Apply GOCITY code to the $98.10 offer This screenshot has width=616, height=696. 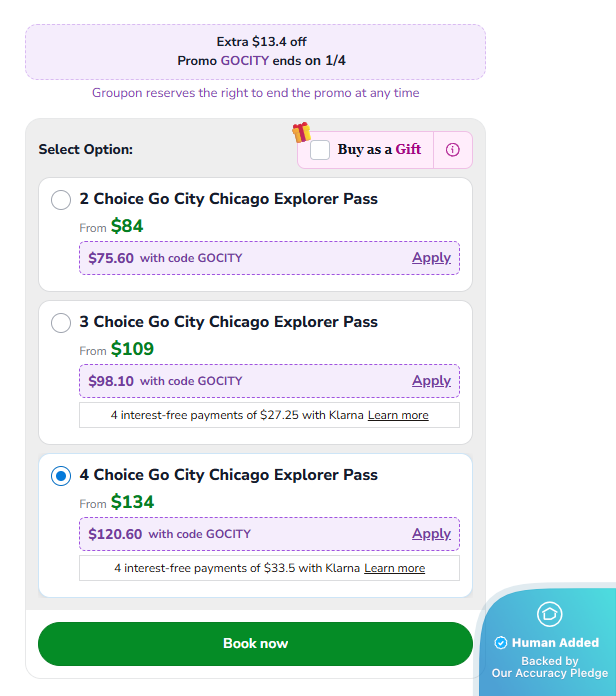(431, 381)
